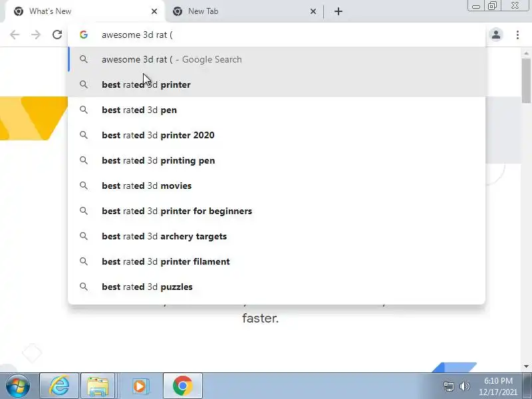
Task: Click the address bar text field
Action: tap(277, 35)
